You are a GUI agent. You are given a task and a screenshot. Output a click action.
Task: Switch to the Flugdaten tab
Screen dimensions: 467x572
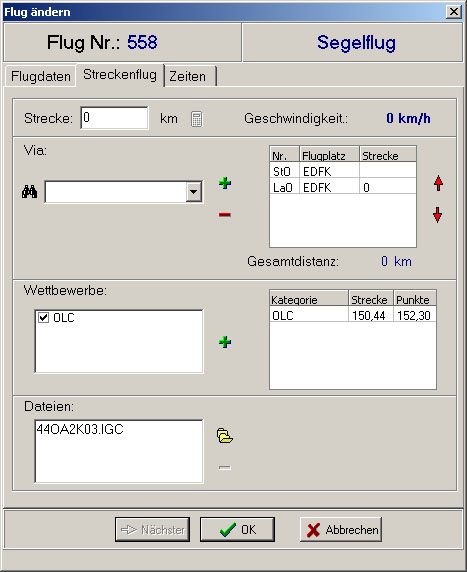click(40, 76)
